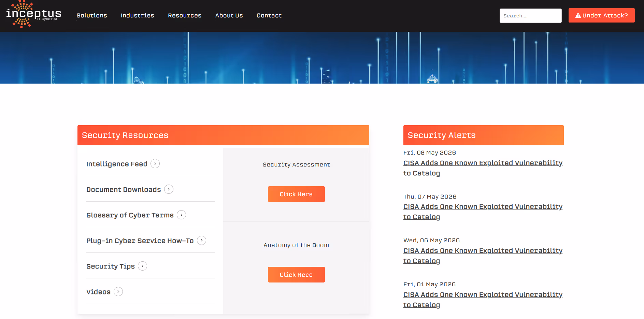Click into the Search field
Screen dimensions: 644x319
(531, 16)
